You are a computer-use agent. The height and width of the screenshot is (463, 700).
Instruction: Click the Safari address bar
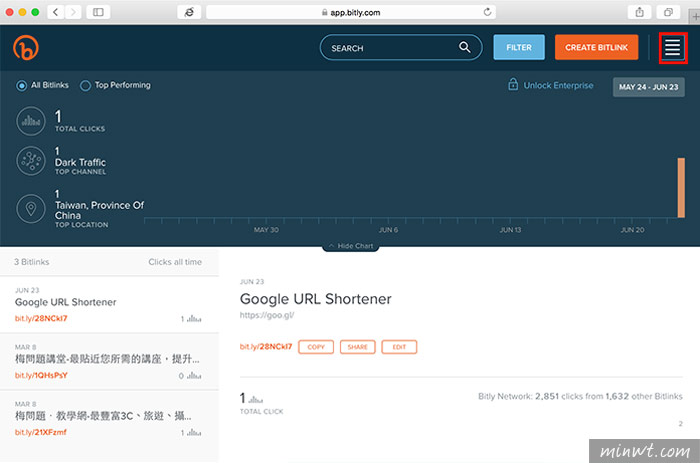(350, 12)
